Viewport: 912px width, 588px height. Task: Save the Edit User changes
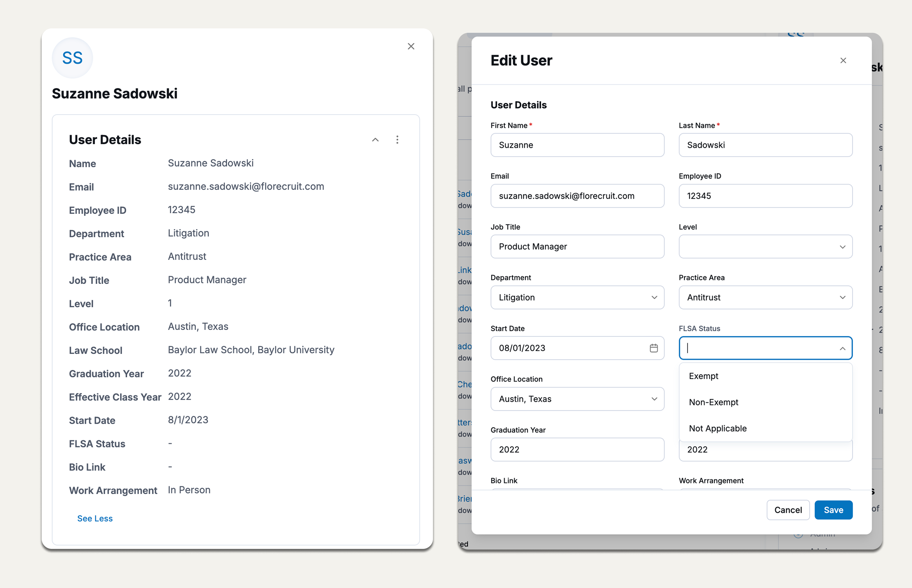pyautogui.click(x=833, y=510)
